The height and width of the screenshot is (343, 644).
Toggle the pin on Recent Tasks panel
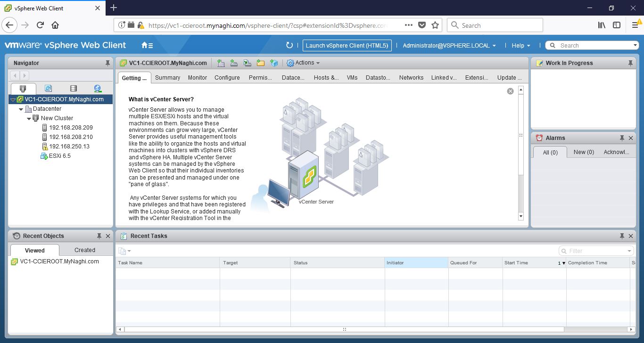(622, 236)
